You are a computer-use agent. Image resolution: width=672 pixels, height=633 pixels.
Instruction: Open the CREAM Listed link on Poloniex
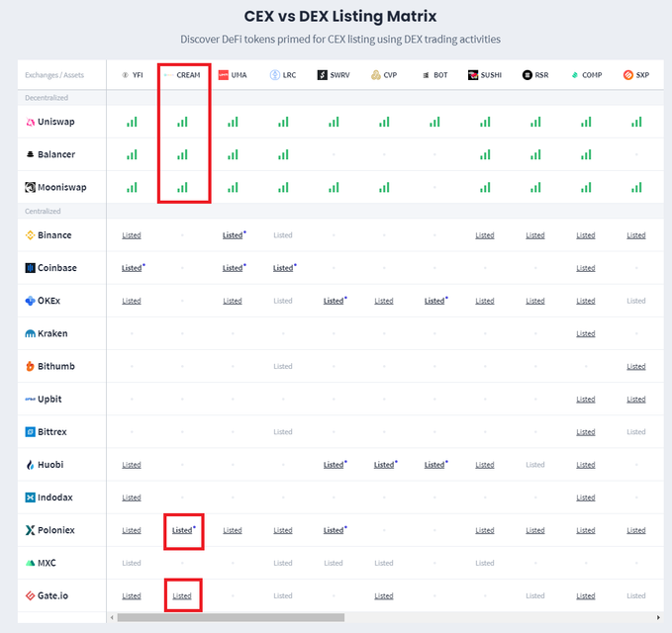click(182, 530)
